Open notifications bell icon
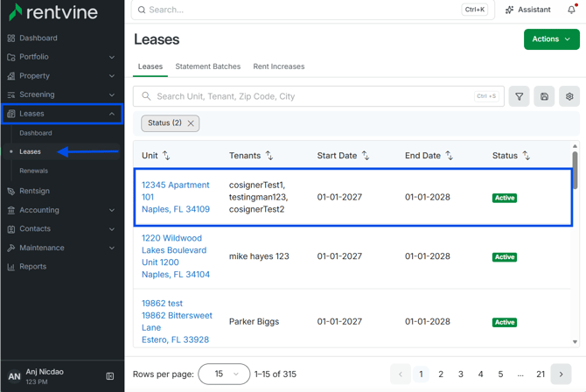 click(x=571, y=10)
